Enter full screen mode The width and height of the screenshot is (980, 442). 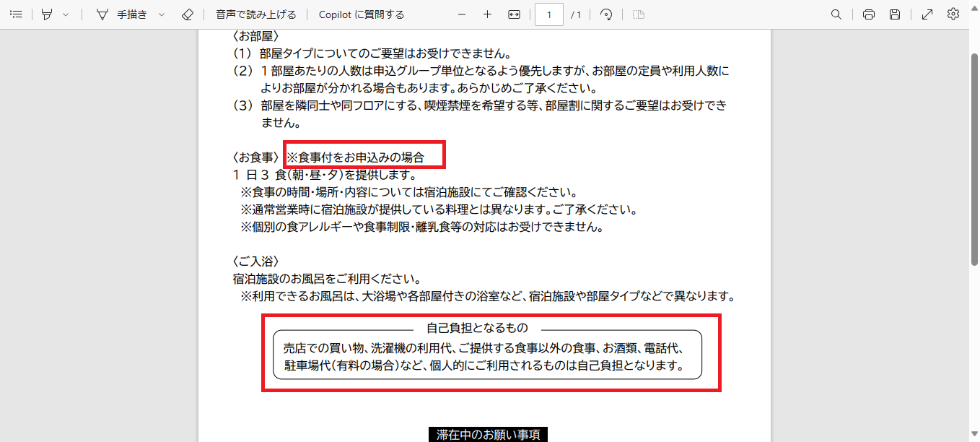click(x=927, y=14)
